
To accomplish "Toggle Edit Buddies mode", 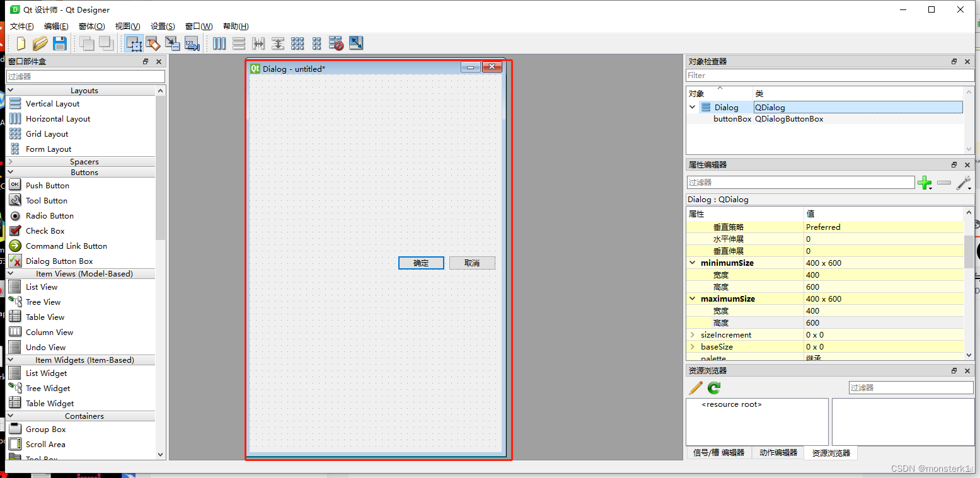I will click(x=172, y=43).
